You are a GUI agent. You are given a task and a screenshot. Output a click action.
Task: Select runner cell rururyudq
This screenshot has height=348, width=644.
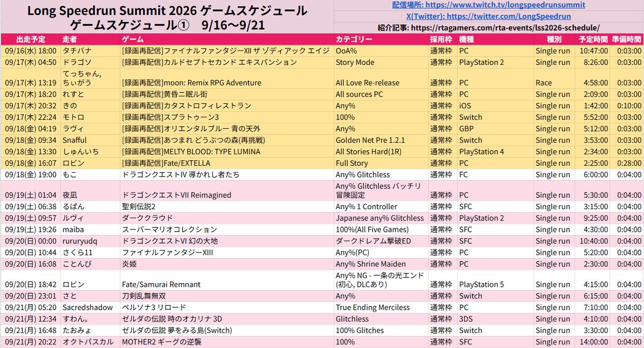(90, 241)
